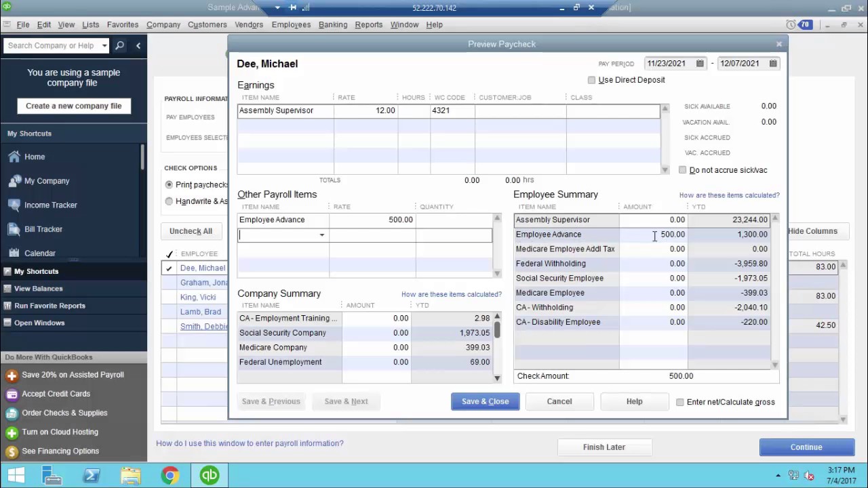Open pay period start date calendar

700,63
